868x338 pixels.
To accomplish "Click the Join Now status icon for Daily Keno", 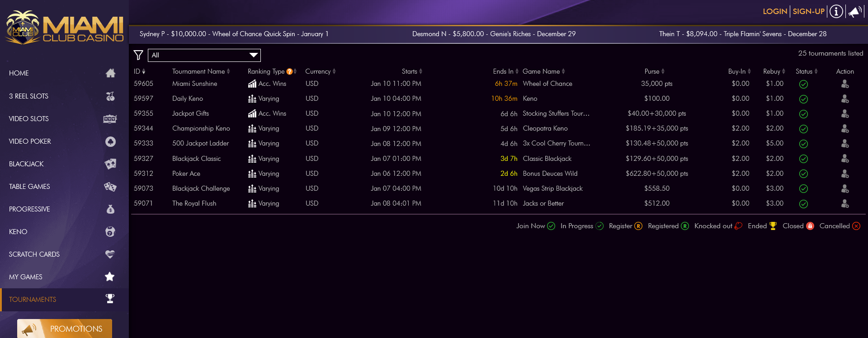I will coord(803,99).
